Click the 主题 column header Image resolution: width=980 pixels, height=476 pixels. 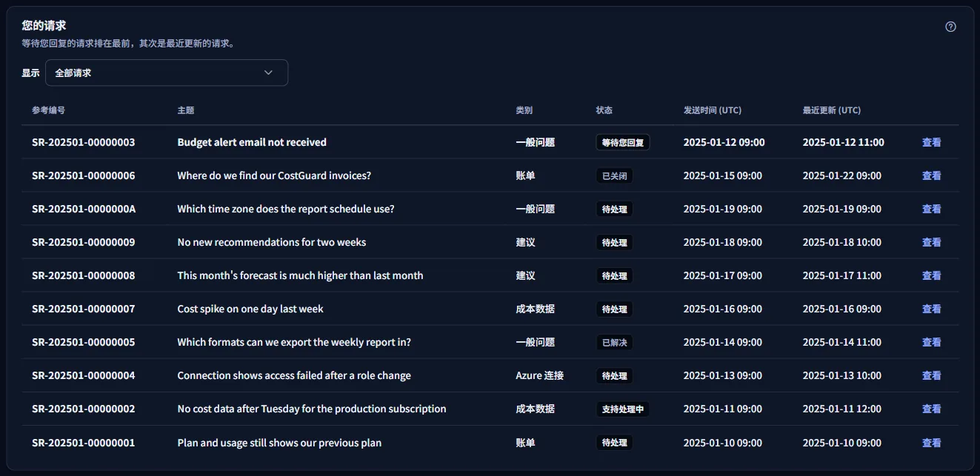pyautogui.click(x=186, y=110)
